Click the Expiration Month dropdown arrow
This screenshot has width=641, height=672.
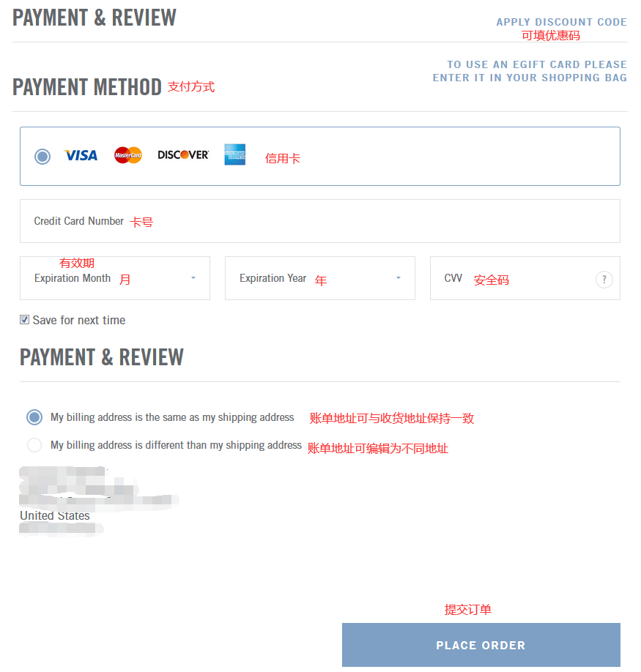pos(193,278)
